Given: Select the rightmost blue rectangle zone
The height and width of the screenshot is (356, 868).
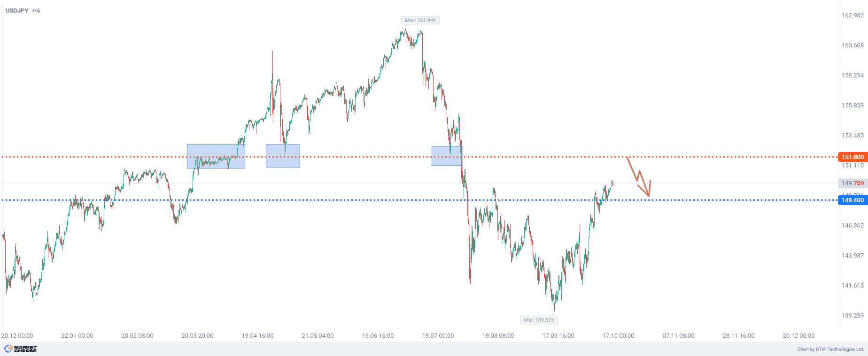Looking at the screenshot, I should pos(447,156).
